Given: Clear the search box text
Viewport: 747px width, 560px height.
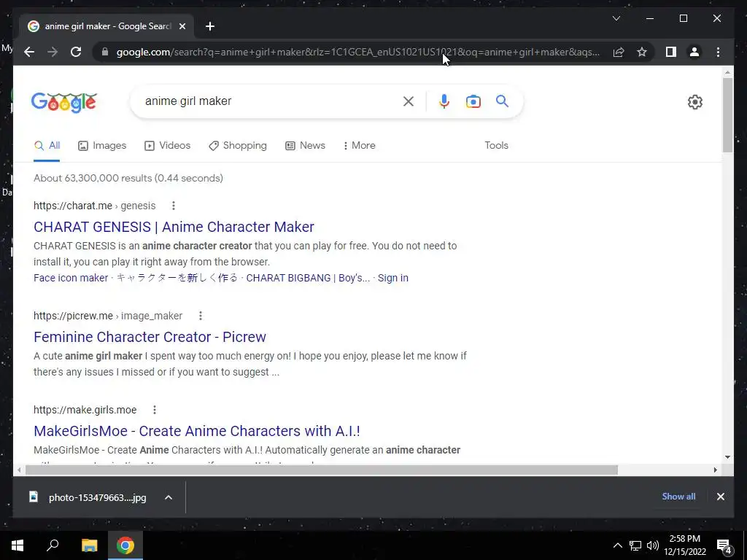Looking at the screenshot, I should pyautogui.click(x=409, y=101).
